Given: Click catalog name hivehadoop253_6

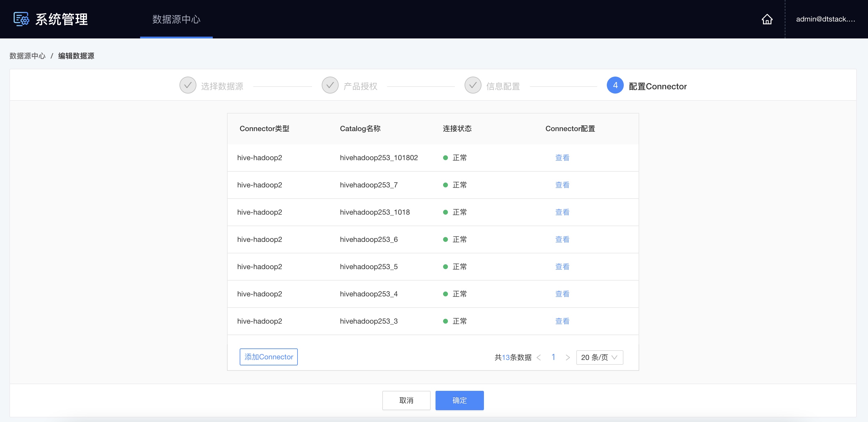Looking at the screenshot, I should click(x=369, y=240).
